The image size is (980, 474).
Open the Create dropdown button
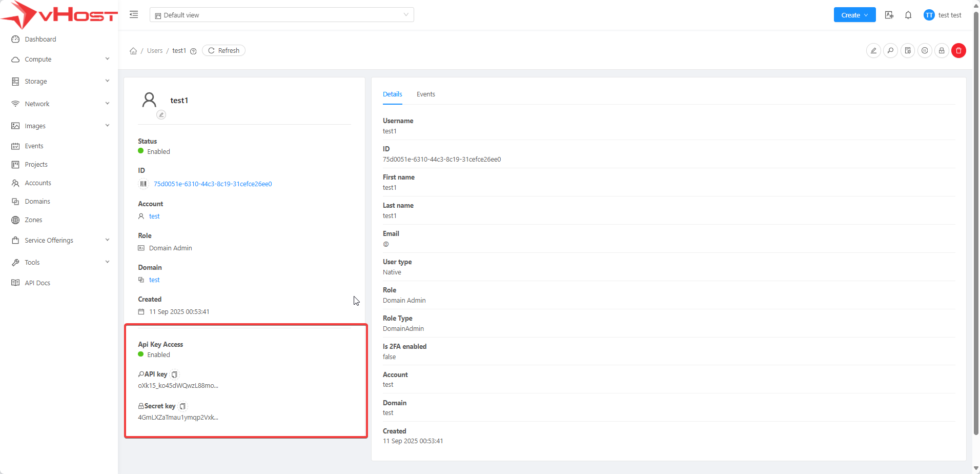[x=854, y=15]
